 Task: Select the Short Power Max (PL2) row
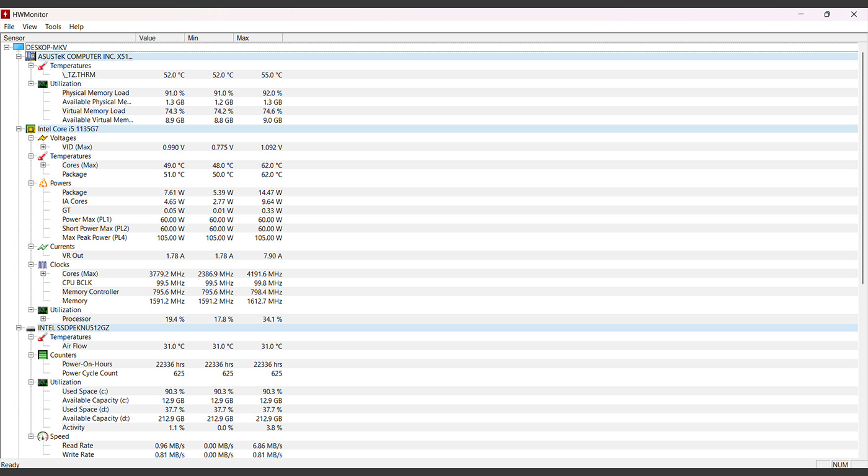pyautogui.click(x=428, y=229)
